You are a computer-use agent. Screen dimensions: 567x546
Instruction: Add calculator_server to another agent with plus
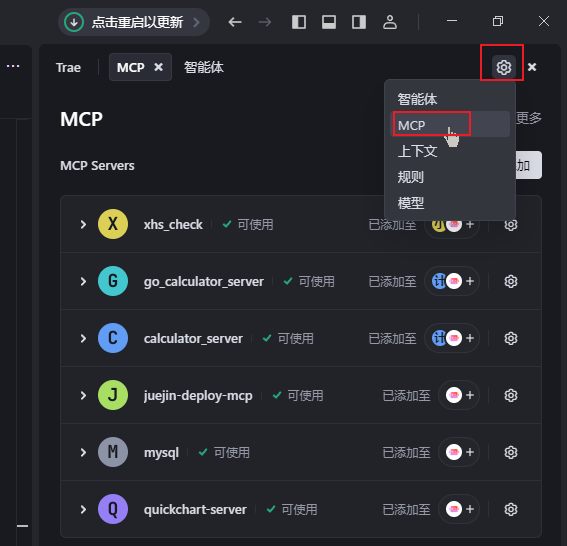click(x=470, y=338)
